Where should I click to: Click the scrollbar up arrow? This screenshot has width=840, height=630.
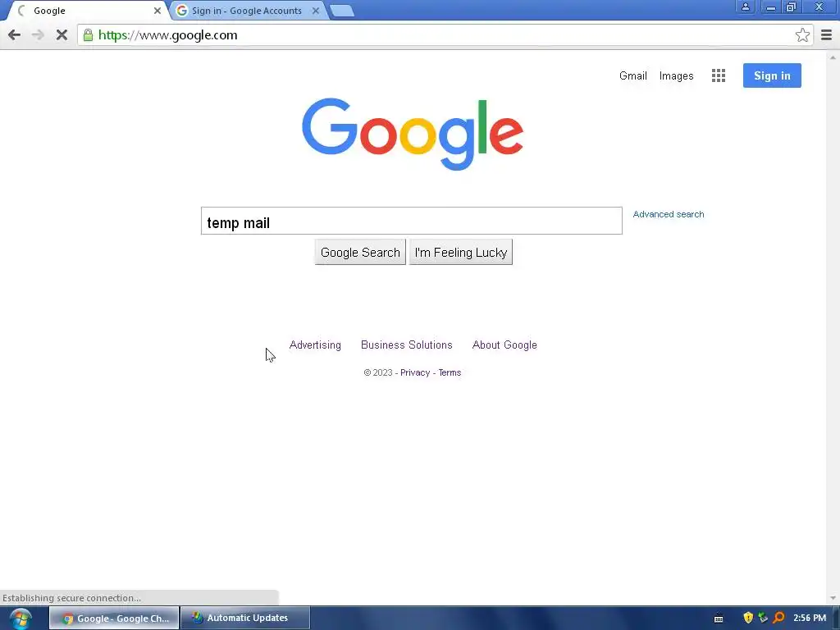click(x=833, y=57)
